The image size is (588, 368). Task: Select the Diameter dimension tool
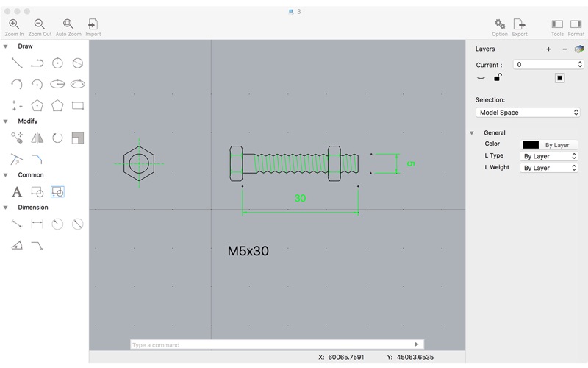point(78,224)
